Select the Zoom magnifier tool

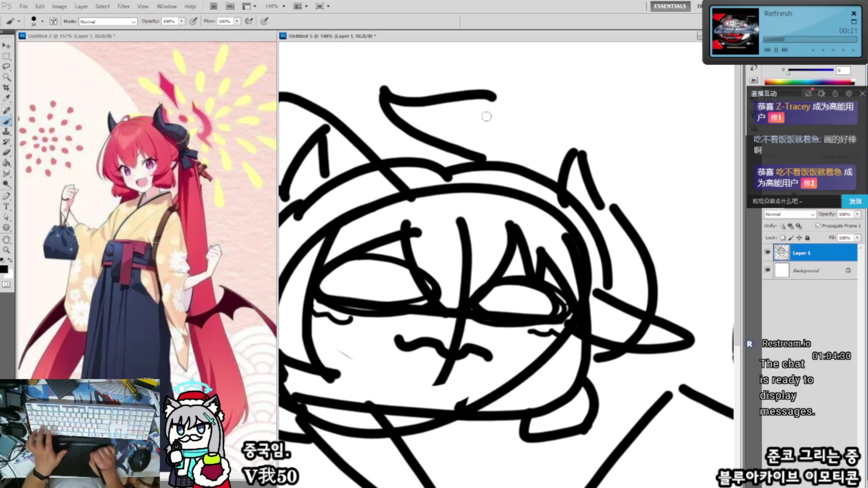tap(6, 250)
